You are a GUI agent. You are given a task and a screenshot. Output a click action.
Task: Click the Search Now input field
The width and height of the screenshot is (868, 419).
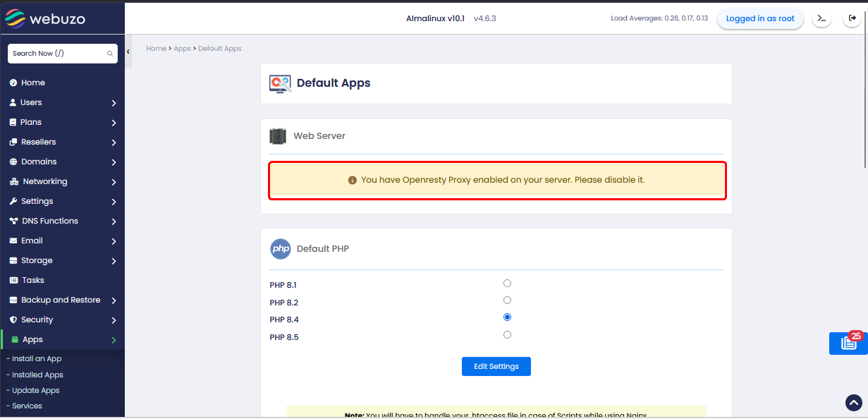[56, 54]
